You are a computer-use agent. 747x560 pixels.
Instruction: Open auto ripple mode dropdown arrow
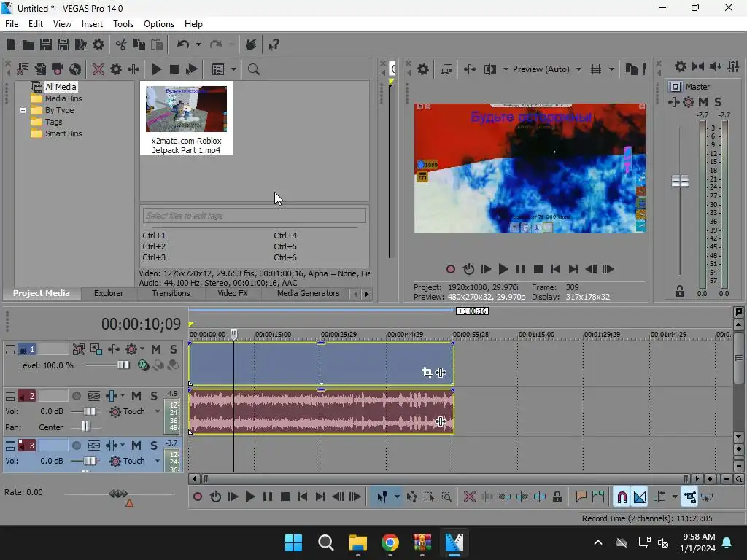click(675, 497)
